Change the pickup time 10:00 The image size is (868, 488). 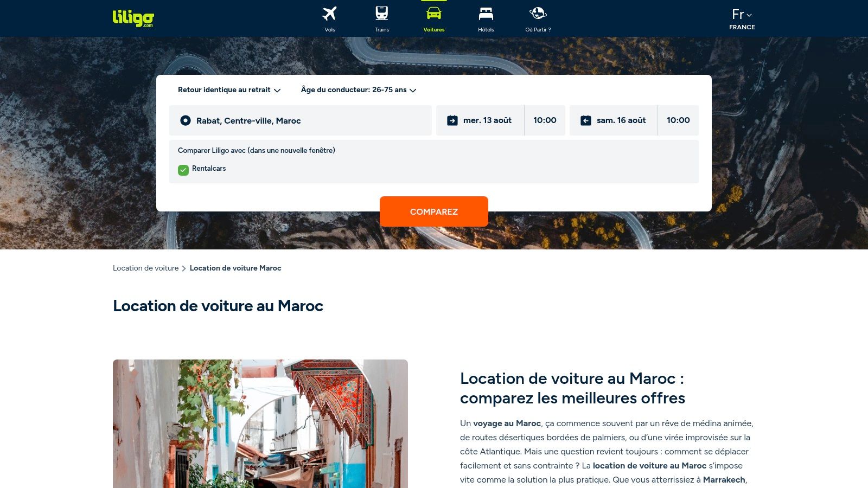coord(545,120)
